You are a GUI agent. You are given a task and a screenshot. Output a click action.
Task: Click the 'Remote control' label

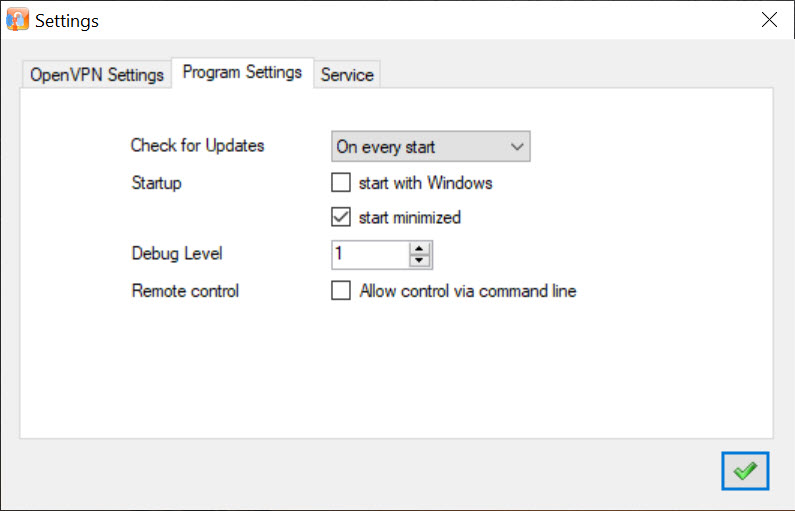185,291
